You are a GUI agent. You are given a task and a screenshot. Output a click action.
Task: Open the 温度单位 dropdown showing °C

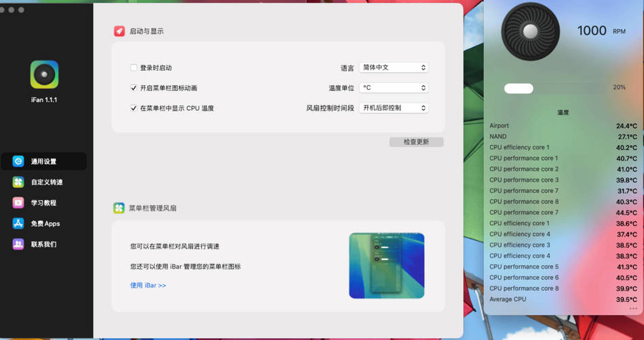(x=393, y=88)
